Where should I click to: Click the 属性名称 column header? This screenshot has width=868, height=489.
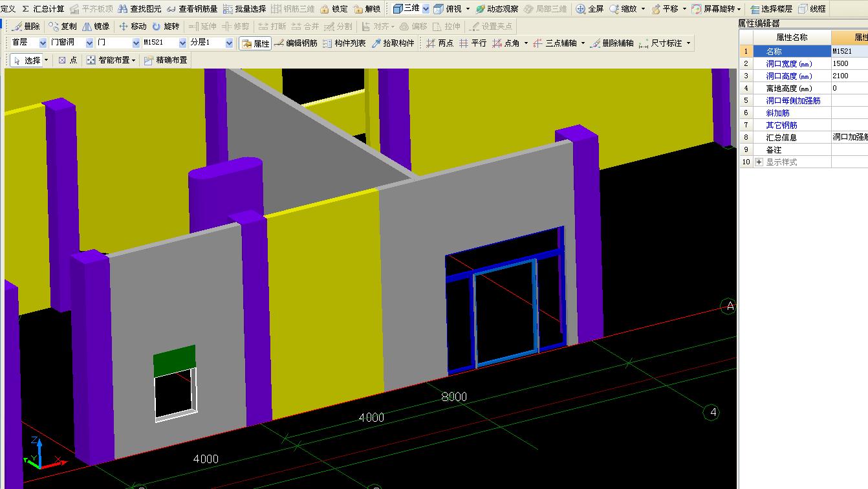tap(792, 38)
